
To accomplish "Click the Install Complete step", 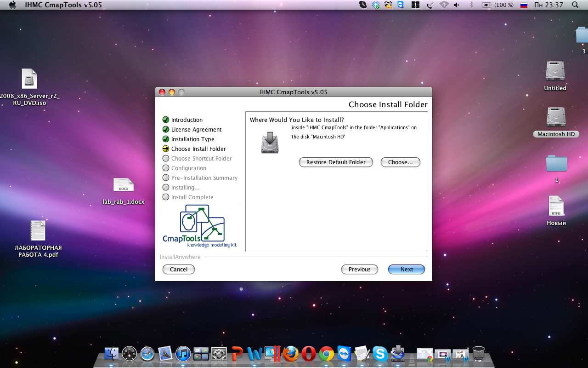I will click(x=188, y=197).
